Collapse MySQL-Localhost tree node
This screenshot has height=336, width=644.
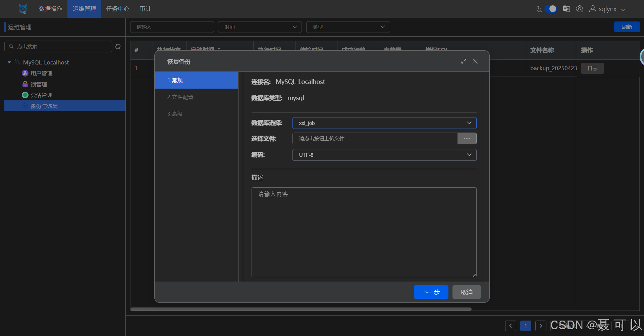click(9, 62)
